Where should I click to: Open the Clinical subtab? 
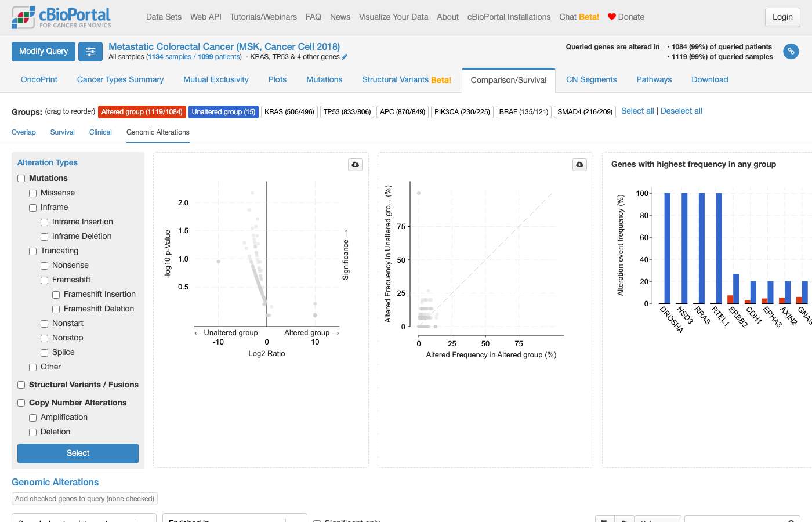click(x=100, y=132)
